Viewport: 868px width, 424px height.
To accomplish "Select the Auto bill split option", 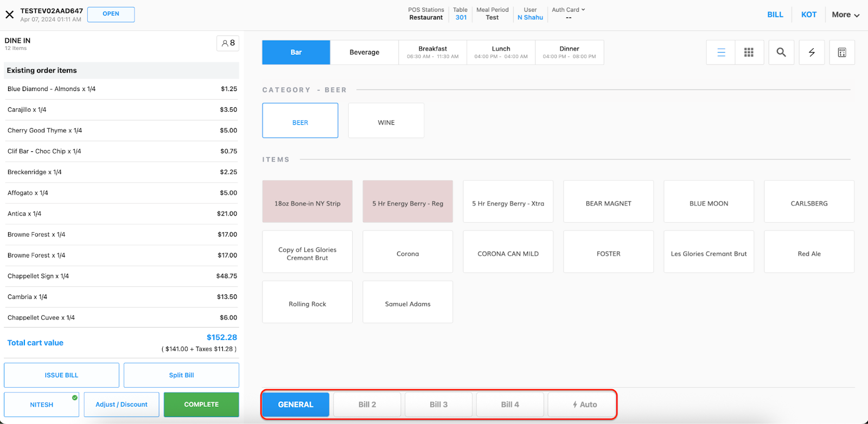I will [582, 404].
